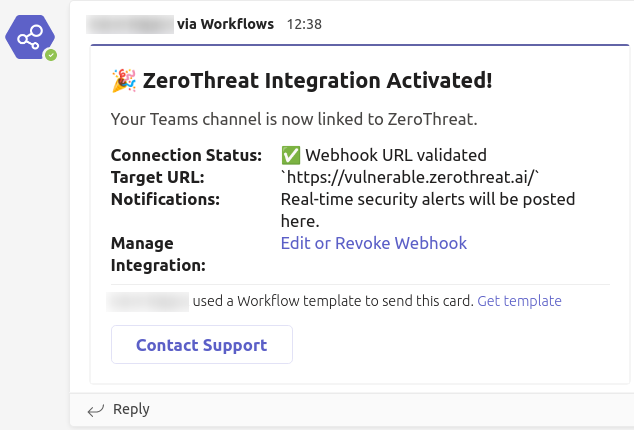Click the ZeroThreat Integration Activated heading
Image resolution: width=634 pixels, height=430 pixels.
click(x=317, y=80)
